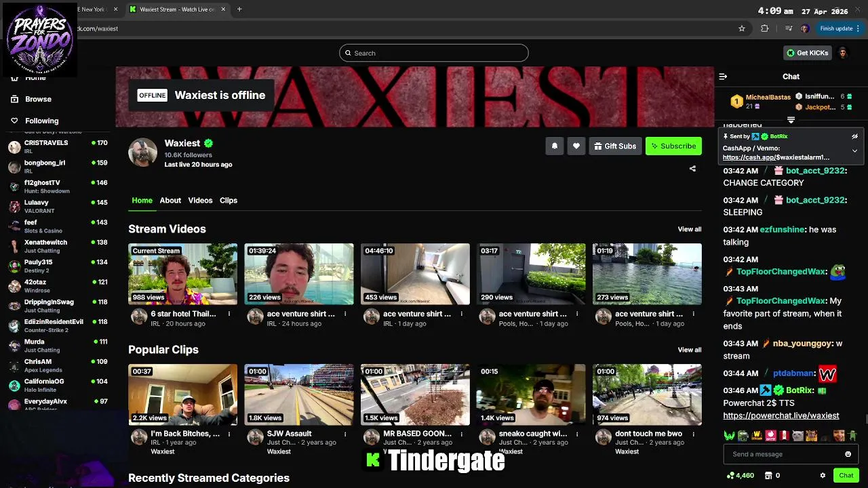Open the powerchat.live/waxiest link

tap(781, 415)
